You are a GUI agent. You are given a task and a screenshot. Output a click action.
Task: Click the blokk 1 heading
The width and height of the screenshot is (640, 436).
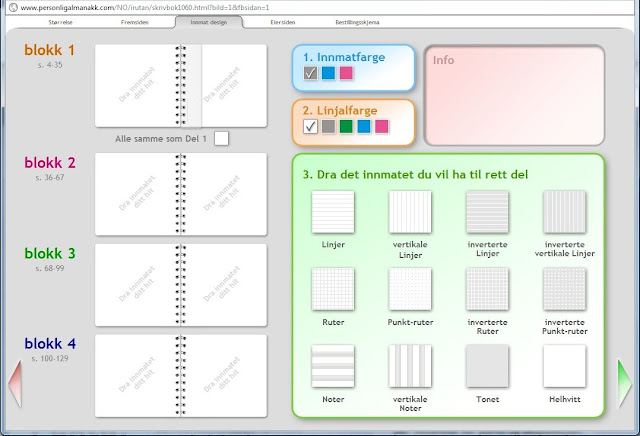(49, 50)
